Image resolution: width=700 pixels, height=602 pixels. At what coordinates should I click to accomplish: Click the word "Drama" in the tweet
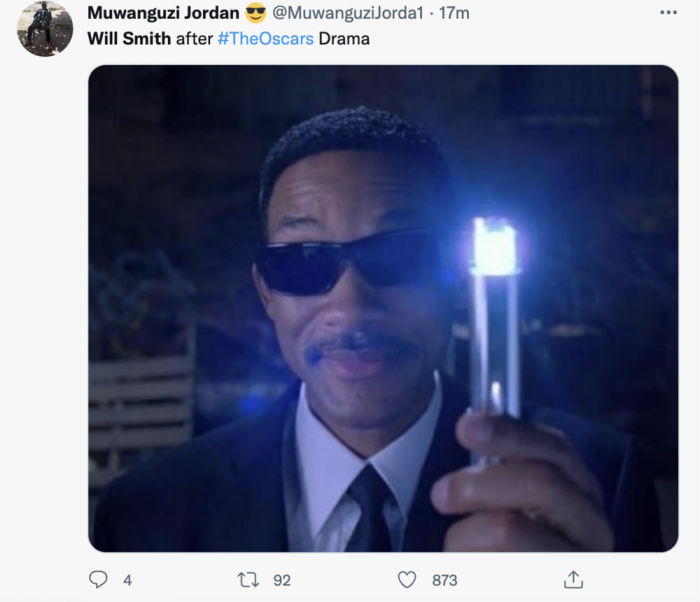tap(344, 38)
